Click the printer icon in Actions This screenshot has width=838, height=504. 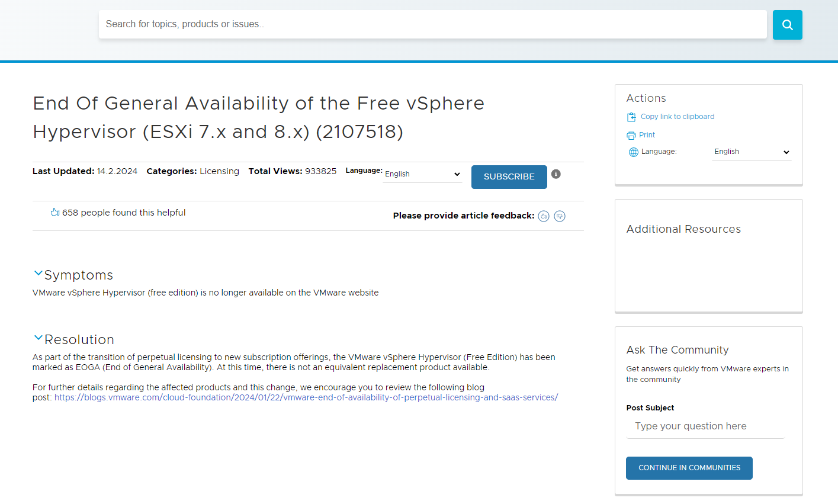(631, 136)
